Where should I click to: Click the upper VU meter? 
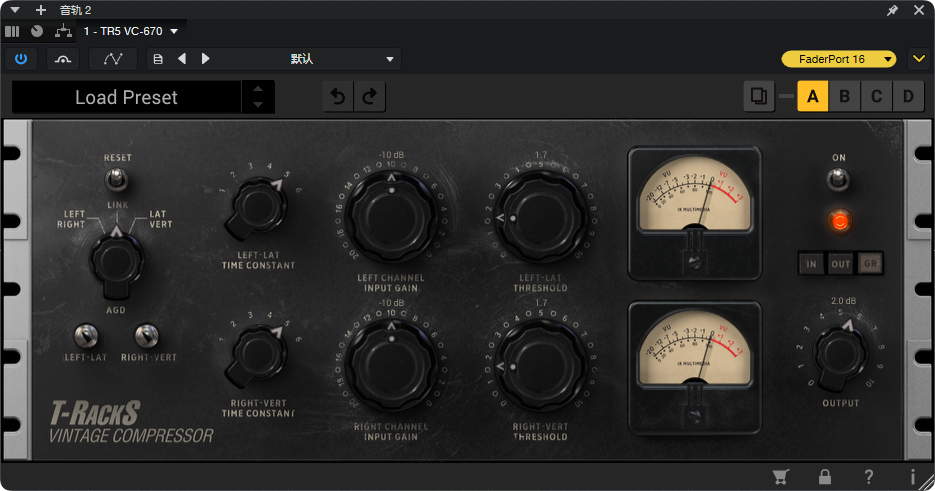pyautogui.click(x=695, y=214)
